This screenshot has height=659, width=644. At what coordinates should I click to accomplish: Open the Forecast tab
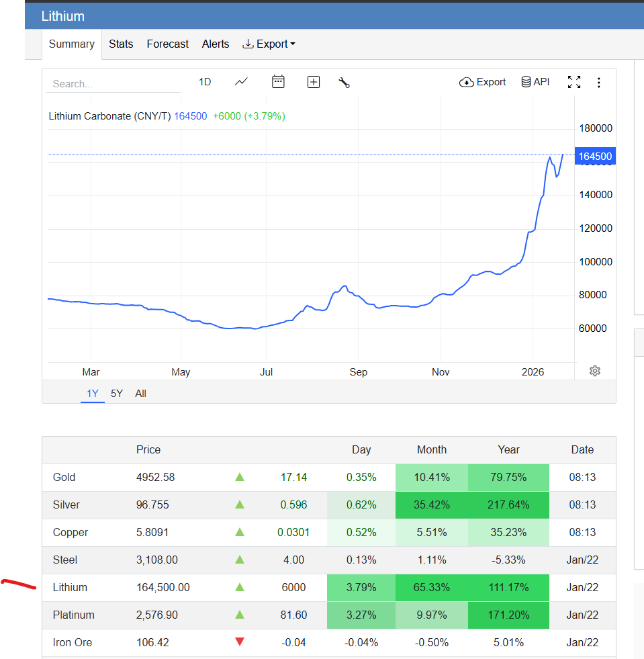pos(167,44)
